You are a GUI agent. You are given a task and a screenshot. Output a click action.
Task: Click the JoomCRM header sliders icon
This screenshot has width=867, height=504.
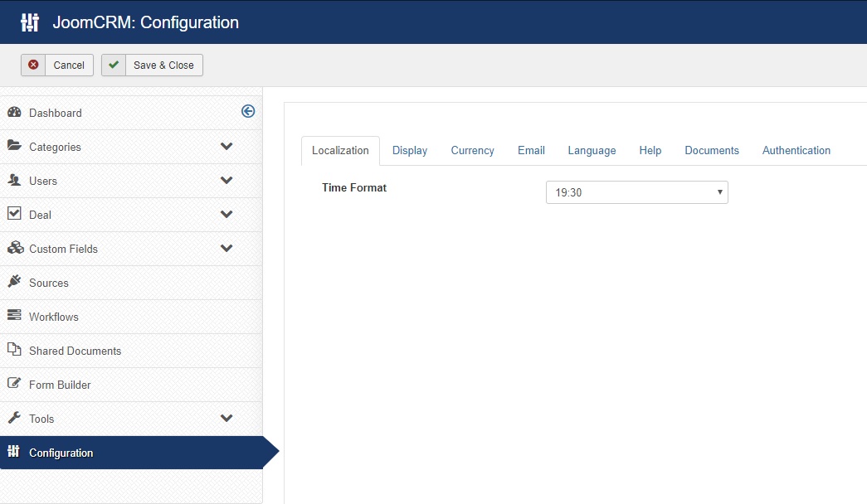coord(30,22)
